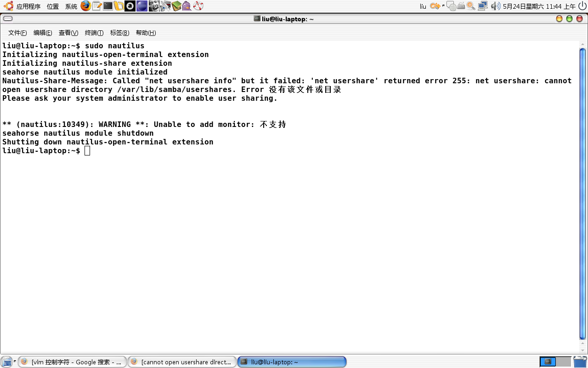Open the laughing-face photo launcher
The image size is (588, 368).
click(x=154, y=6)
